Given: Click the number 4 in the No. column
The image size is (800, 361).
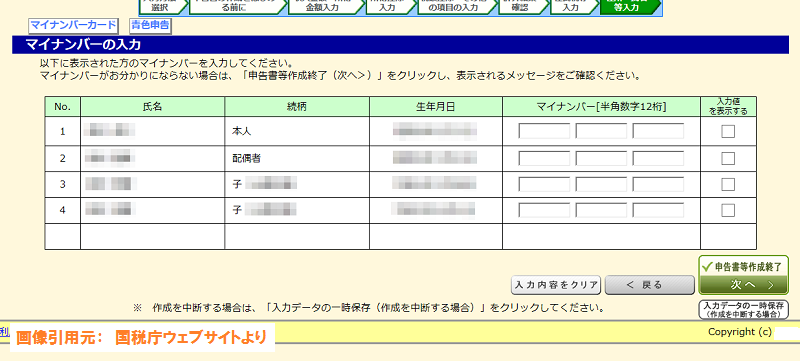Looking at the screenshot, I should (x=63, y=210).
